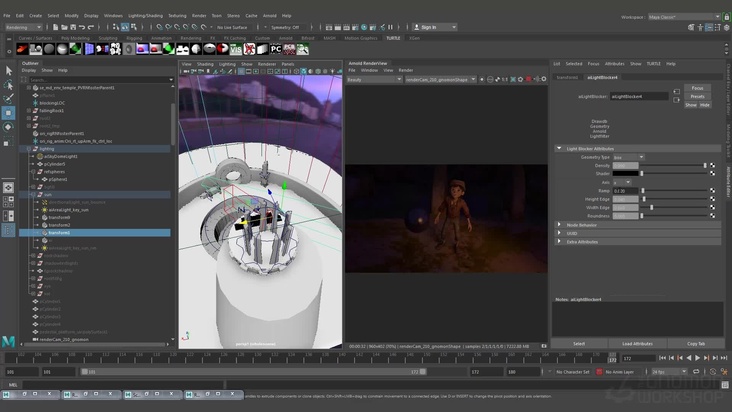Image resolution: width=732 pixels, height=412 pixels.
Task: Click the Density slider handle
Action: 705,165
